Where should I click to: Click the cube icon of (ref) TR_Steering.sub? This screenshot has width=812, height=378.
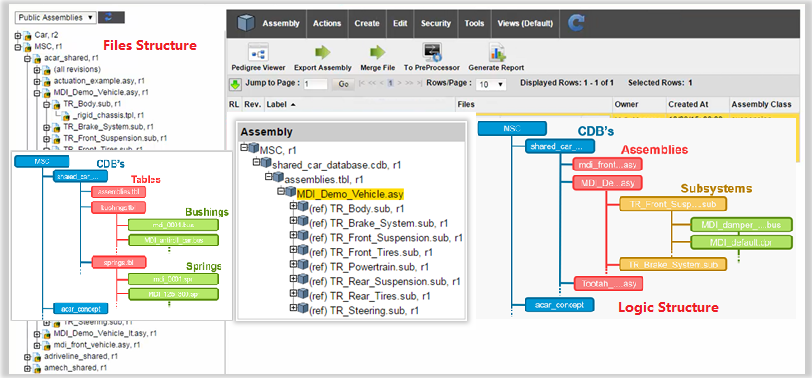(x=303, y=309)
